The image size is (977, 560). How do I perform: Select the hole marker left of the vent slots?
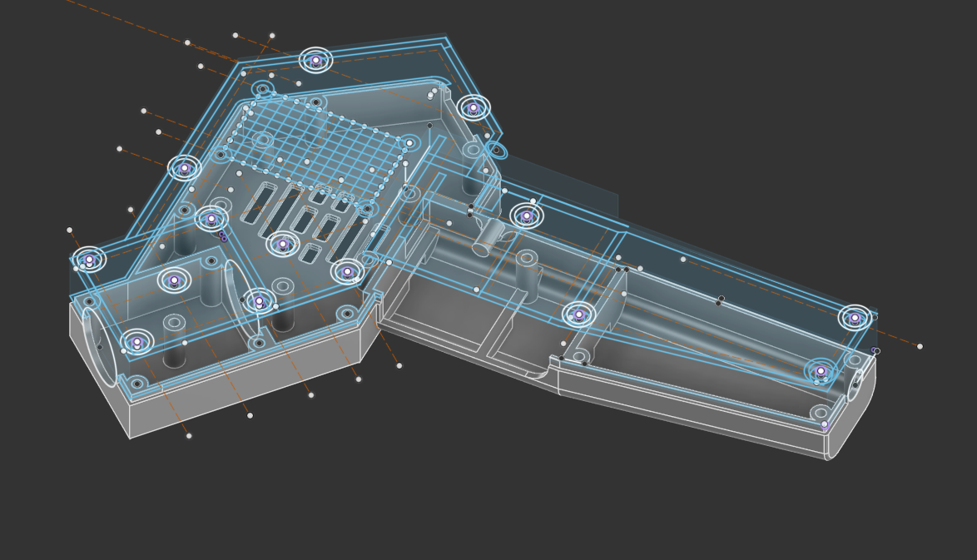pos(211,219)
